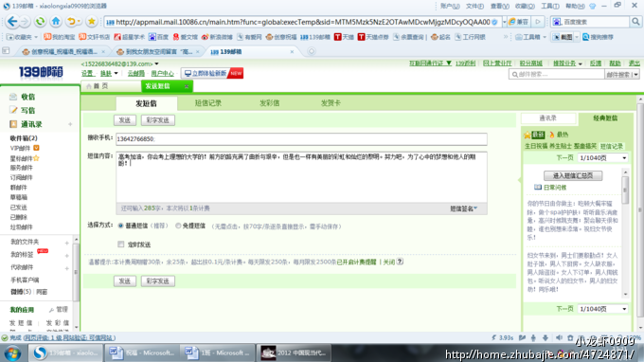644x362 pixels.
Task: Click page vertical scrollbar on right edge
Action: coord(640,209)
